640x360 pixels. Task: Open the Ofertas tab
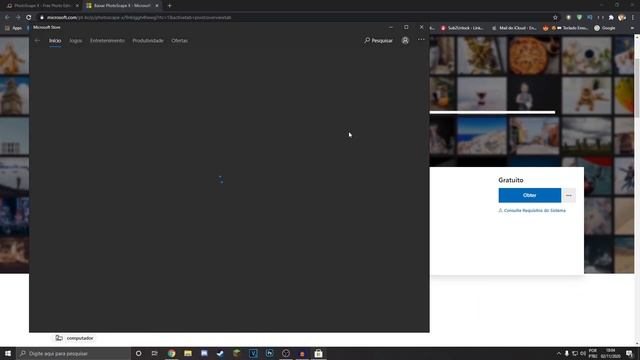[180, 40]
